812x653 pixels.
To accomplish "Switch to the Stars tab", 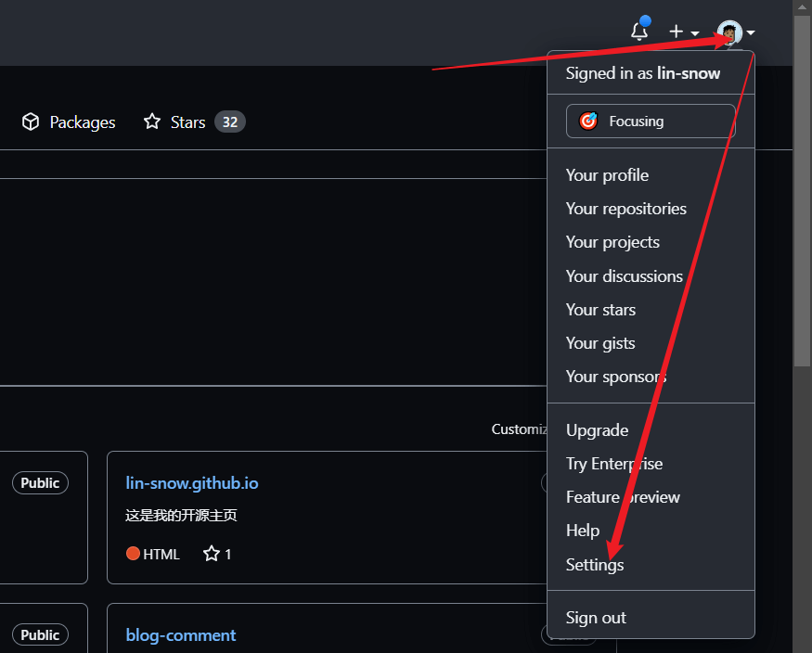I will (x=194, y=122).
